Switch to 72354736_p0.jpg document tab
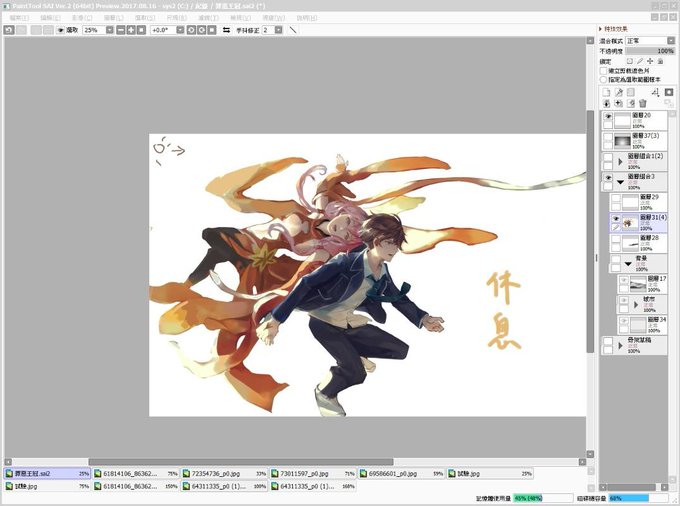 (x=224, y=473)
